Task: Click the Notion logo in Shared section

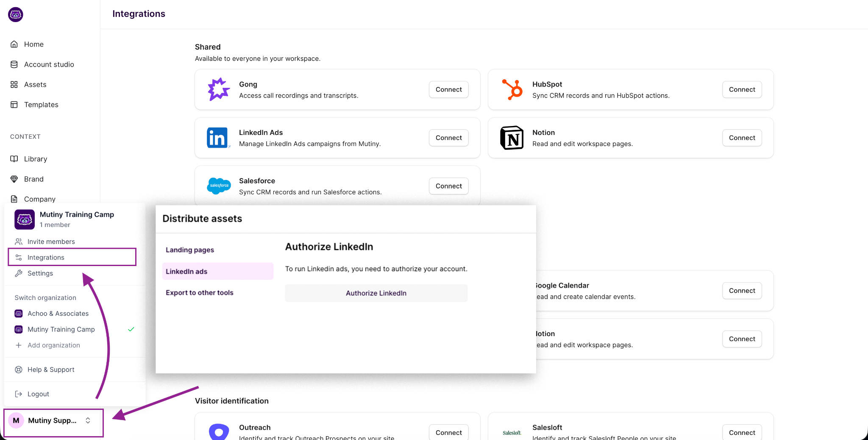Action: (x=512, y=138)
